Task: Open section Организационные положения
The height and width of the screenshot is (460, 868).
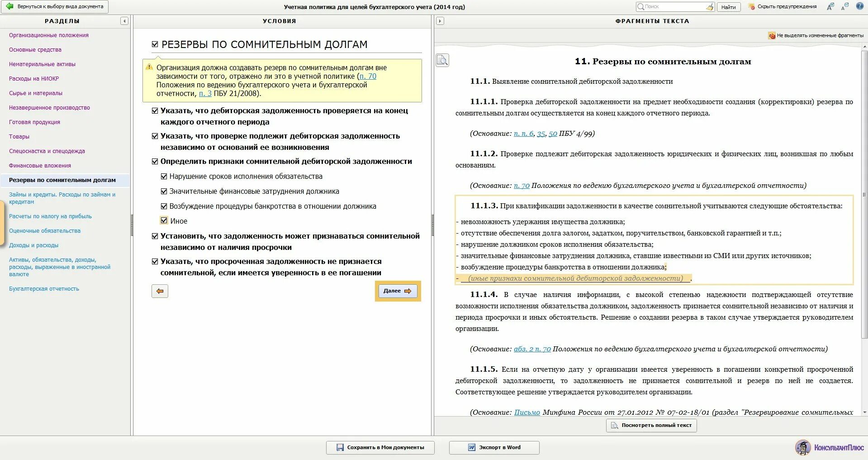Action: coord(49,35)
